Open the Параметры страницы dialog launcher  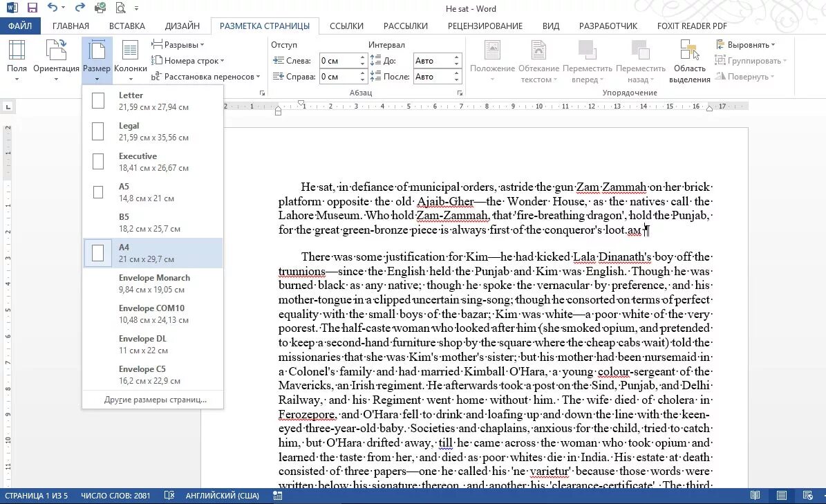(x=263, y=93)
